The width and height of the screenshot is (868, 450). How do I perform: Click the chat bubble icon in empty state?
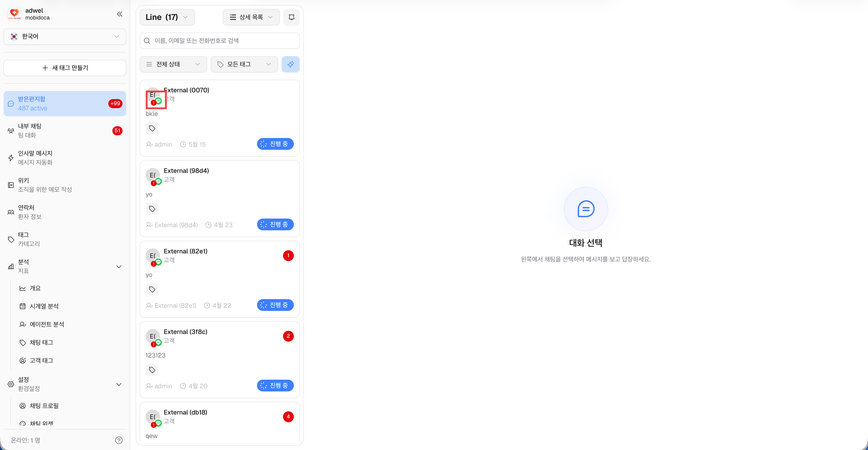tap(586, 209)
